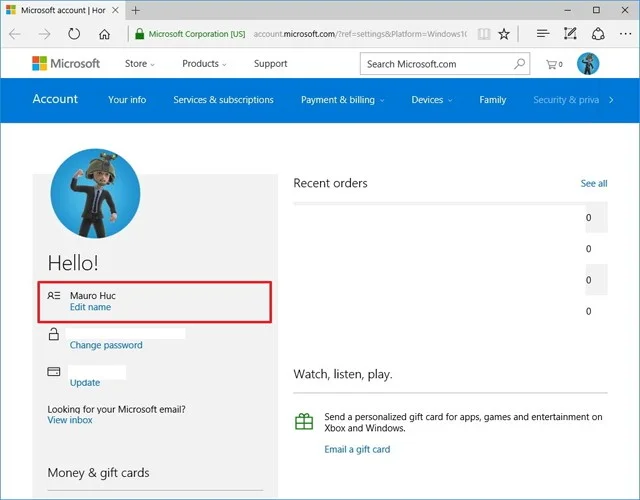The width and height of the screenshot is (640, 500).
Task: Click the credit card icon above Update
Action: tap(54, 371)
